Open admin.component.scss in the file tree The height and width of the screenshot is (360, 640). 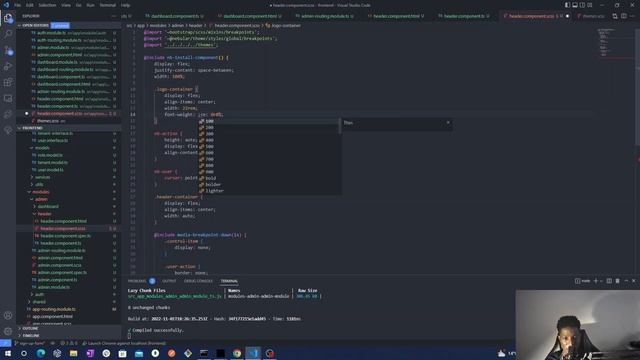[59, 265]
